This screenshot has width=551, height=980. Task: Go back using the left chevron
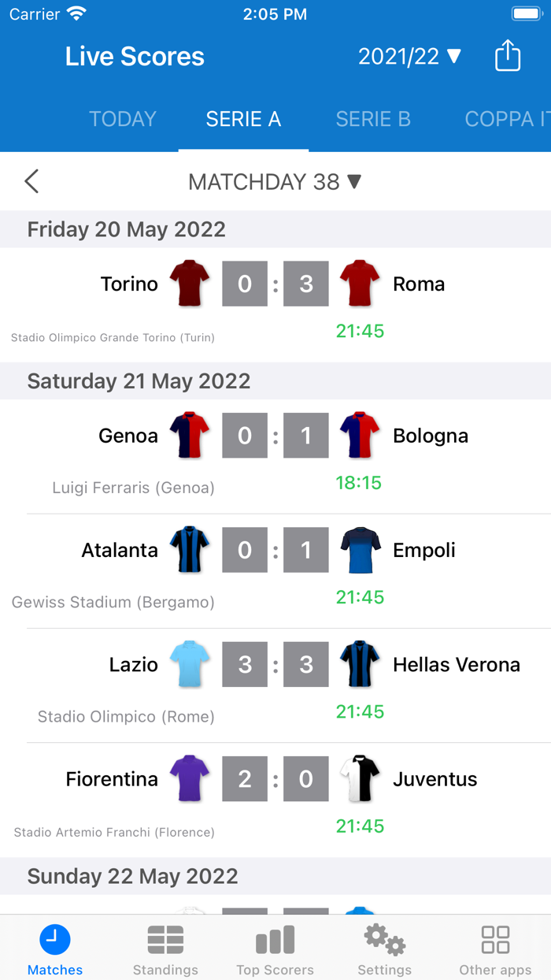point(31,181)
